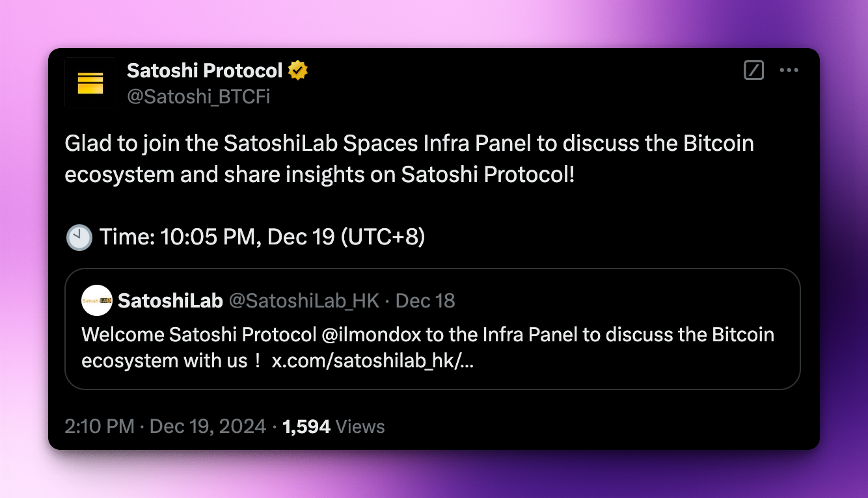
Task: Open the Satoshi Protocol display name
Action: (x=204, y=70)
